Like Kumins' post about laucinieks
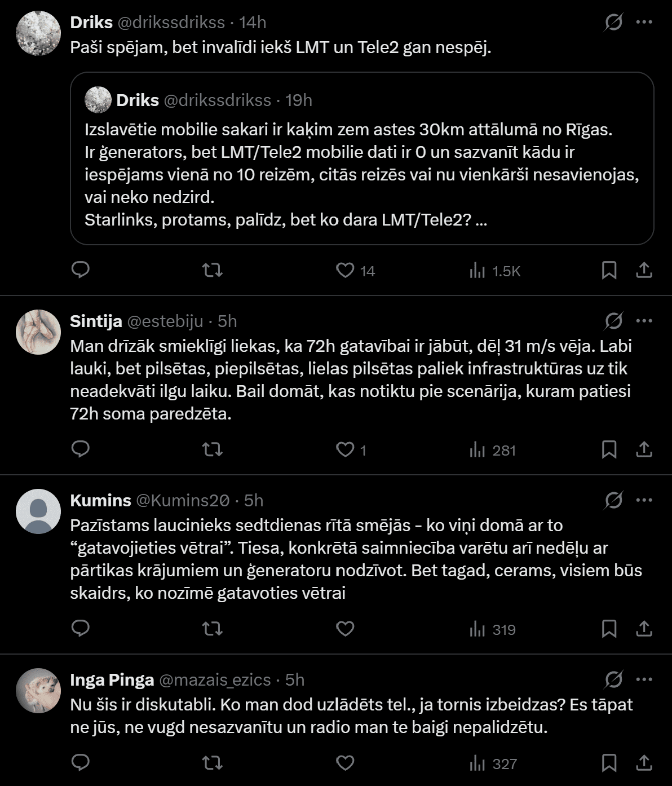The height and width of the screenshot is (786, 672). coord(345,629)
